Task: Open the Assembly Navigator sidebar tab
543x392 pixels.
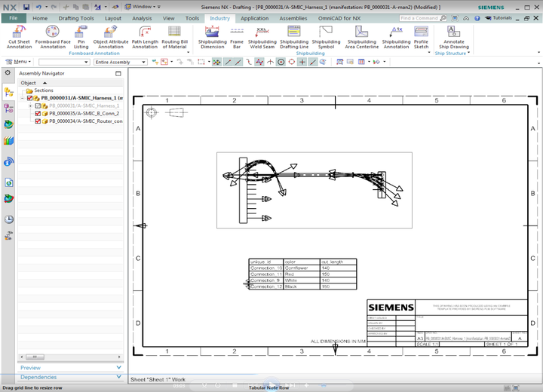Action: click(8, 93)
